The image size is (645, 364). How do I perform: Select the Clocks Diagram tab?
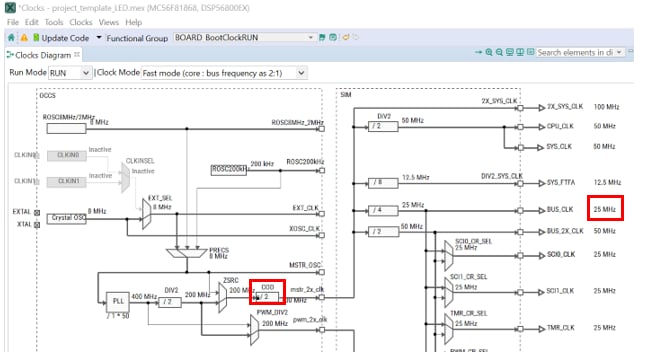[43, 55]
